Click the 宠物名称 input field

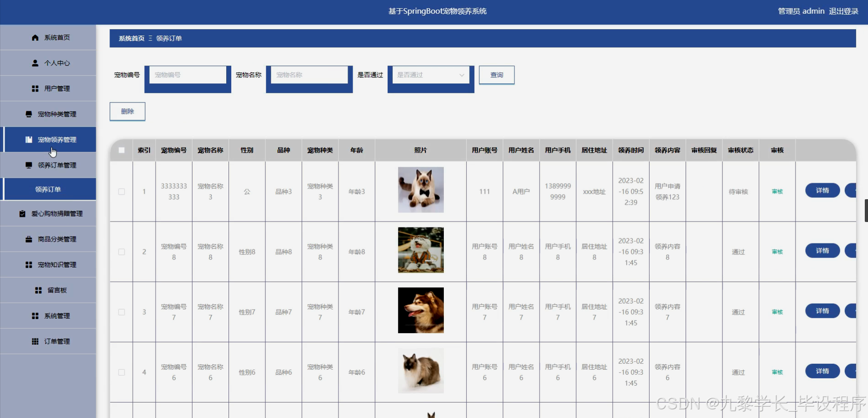(309, 75)
